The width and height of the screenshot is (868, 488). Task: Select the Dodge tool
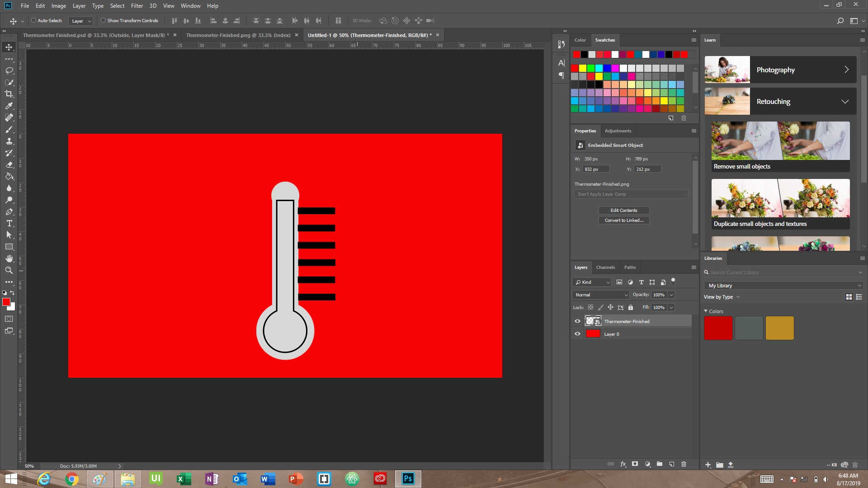9,200
